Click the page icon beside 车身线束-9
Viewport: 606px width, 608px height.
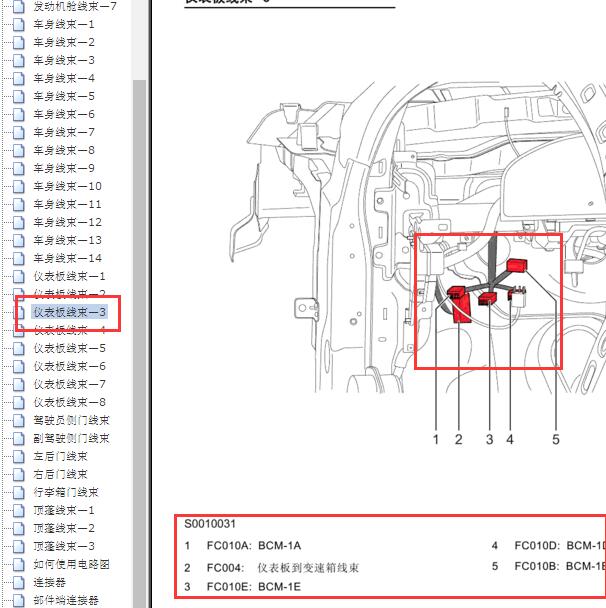(18, 169)
